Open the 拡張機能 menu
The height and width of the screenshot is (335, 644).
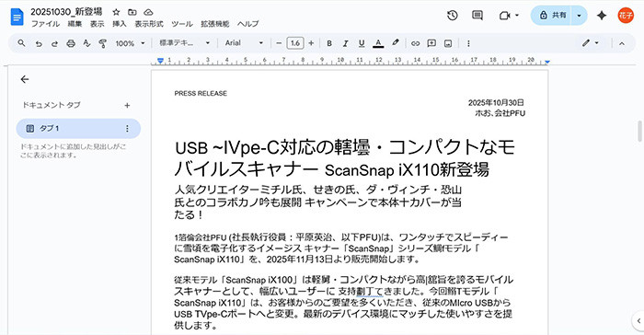(214, 24)
